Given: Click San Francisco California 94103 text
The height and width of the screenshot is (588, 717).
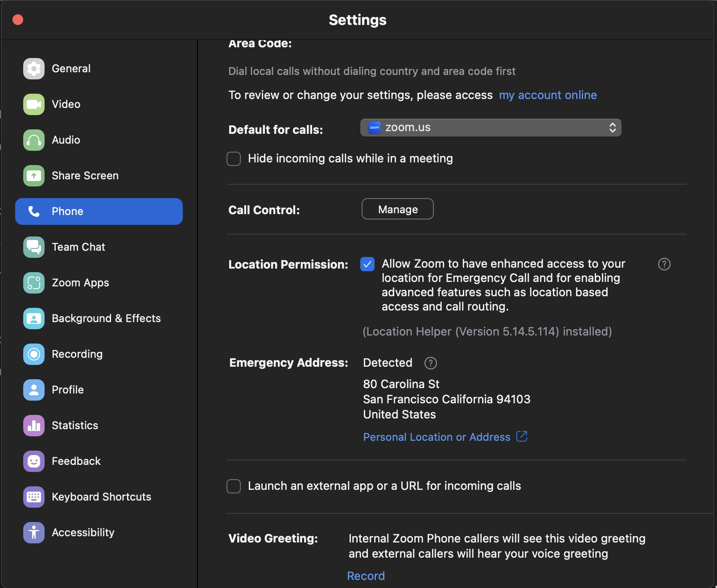Looking at the screenshot, I should [447, 399].
